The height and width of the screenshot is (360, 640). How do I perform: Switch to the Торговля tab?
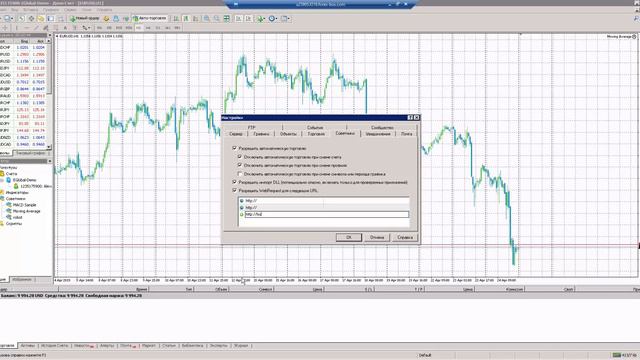click(316, 134)
